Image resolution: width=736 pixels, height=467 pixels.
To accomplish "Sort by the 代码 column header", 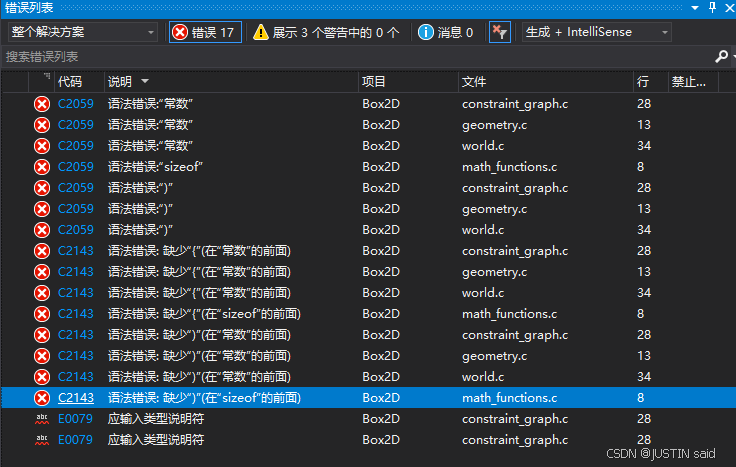I will [x=70, y=81].
